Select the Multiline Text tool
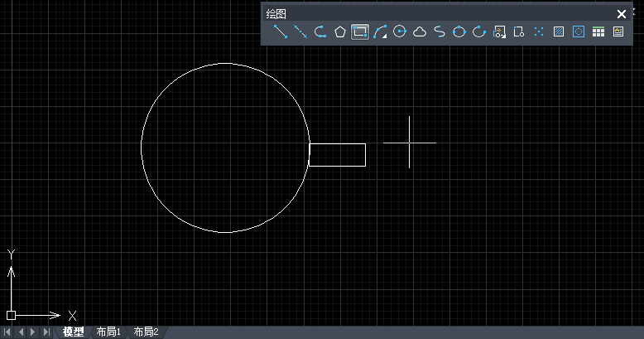 618,32
